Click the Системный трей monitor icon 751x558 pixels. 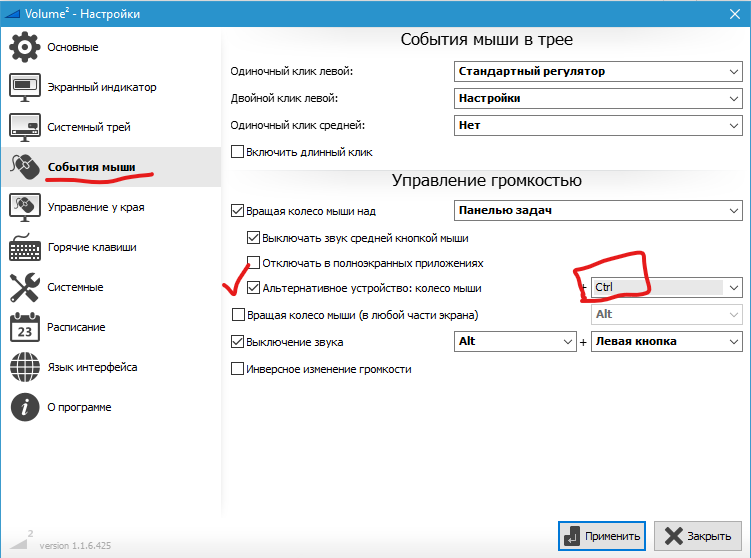(x=25, y=127)
